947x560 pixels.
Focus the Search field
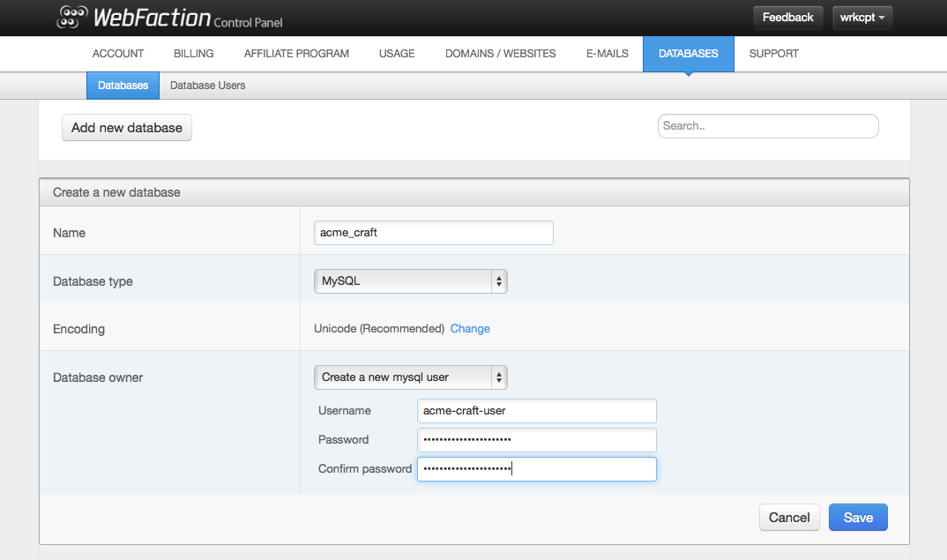768,125
